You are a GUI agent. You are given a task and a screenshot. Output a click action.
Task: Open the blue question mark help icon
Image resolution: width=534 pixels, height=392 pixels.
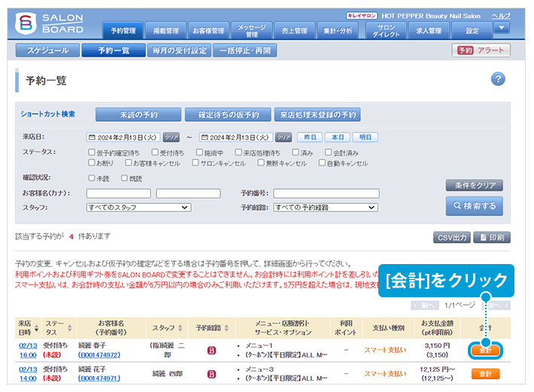pyautogui.click(x=498, y=80)
